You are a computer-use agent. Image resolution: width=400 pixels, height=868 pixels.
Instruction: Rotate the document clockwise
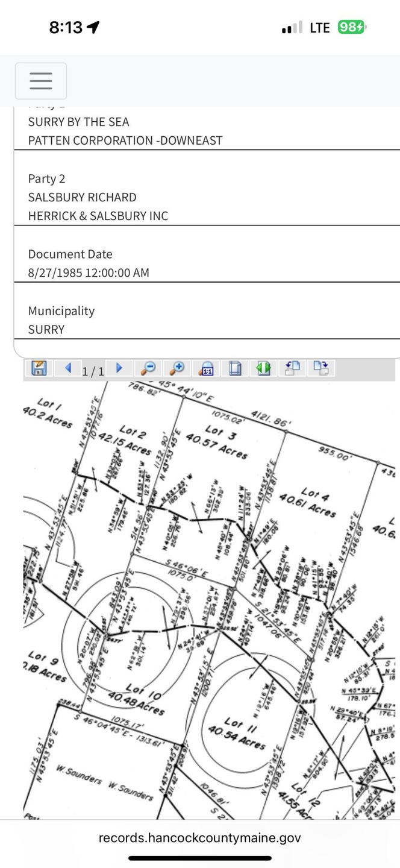(x=322, y=368)
